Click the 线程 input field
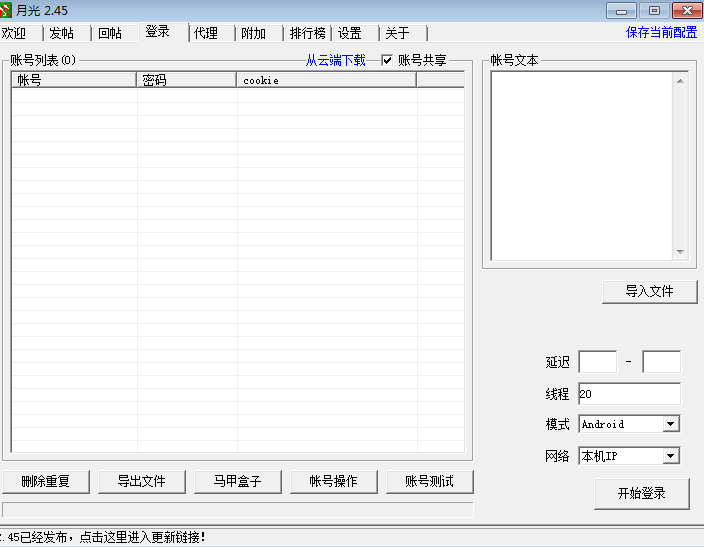Image resolution: width=704 pixels, height=547 pixels. [x=629, y=394]
